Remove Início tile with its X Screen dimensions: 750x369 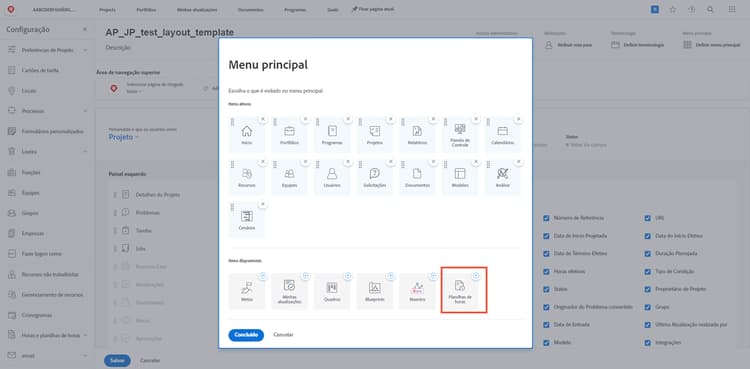click(263, 119)
